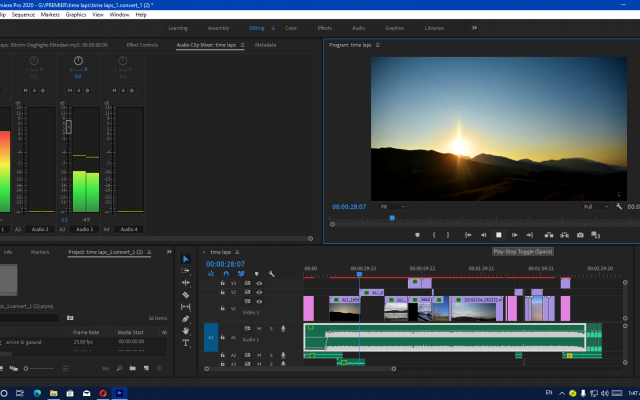Switch Project panel to freeform view

(14, 369)
